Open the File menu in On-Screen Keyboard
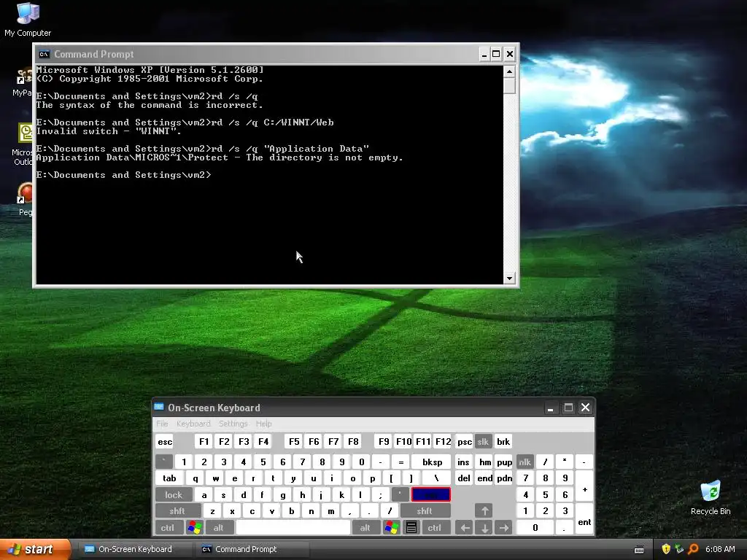 click(163, 424)
